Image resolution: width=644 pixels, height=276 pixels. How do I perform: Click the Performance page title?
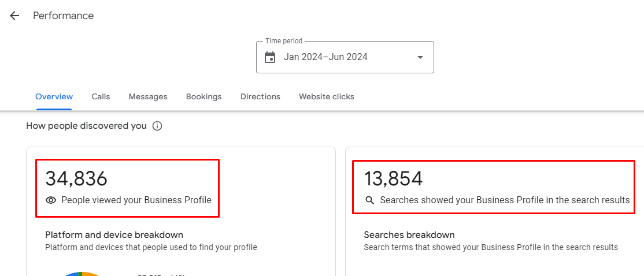(x=63, y=16)
